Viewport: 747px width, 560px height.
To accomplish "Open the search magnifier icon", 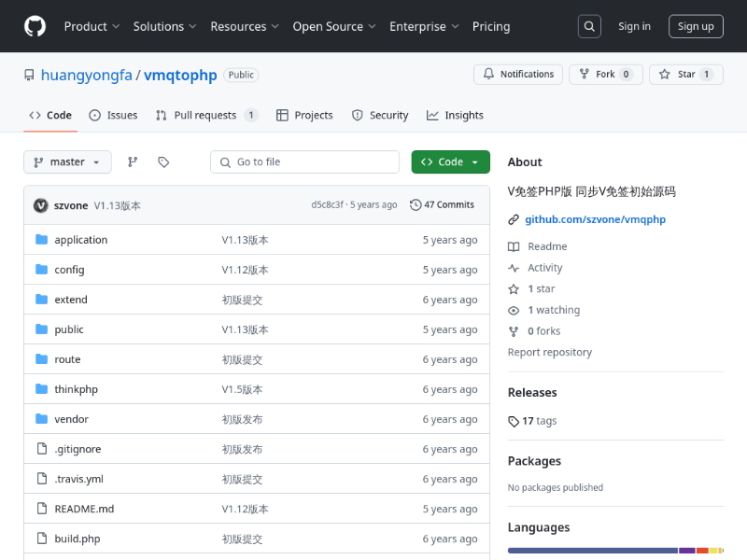I will click(589, 26).
